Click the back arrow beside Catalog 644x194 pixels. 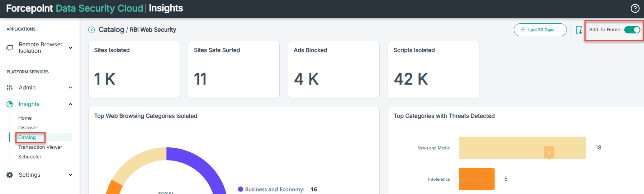[91, 30]
